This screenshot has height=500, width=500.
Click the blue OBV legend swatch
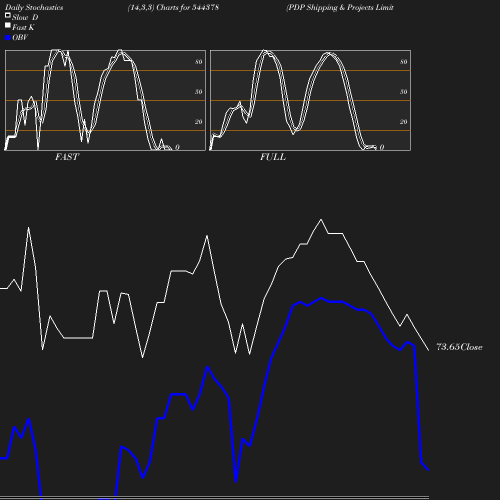(8, 38)
